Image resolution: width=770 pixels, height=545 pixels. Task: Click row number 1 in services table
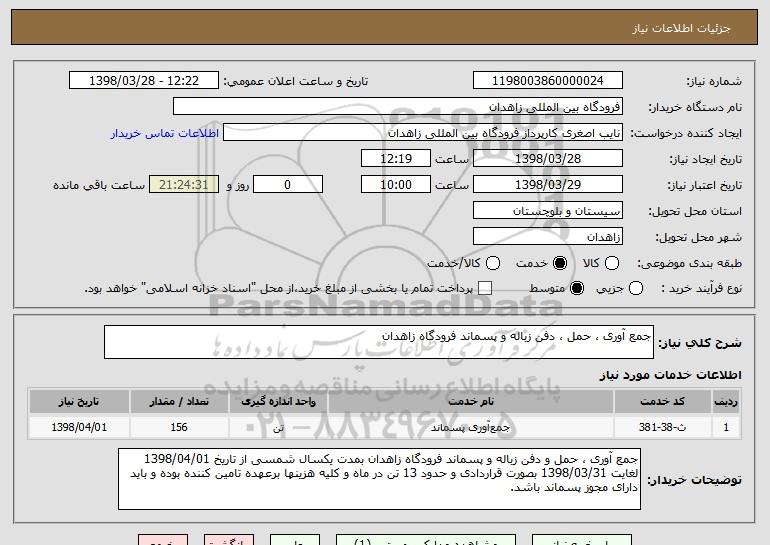(x=726, y=427)
